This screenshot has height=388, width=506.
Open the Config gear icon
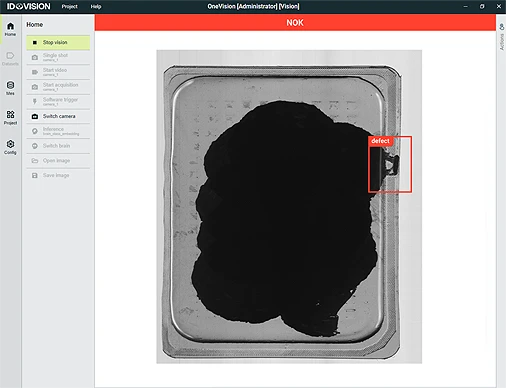[x=10, y=144]
